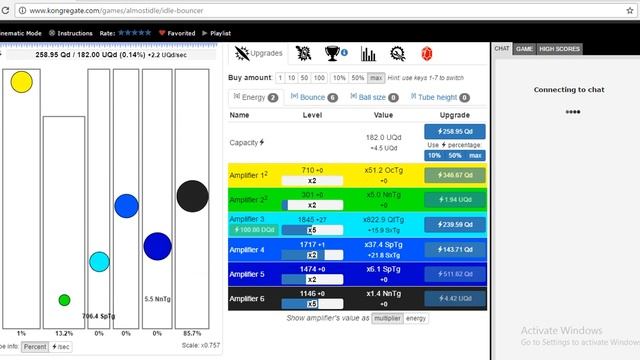The width and height of the screenshot is (640, 360).
Task: Open the settings gear tab
Action: [x=398, y=53]
